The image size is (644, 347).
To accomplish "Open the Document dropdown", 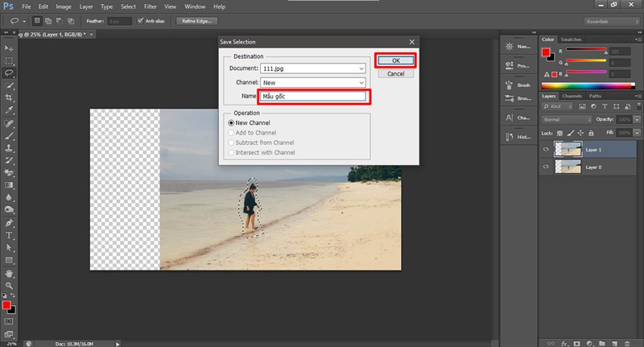I will pos(312,68).
